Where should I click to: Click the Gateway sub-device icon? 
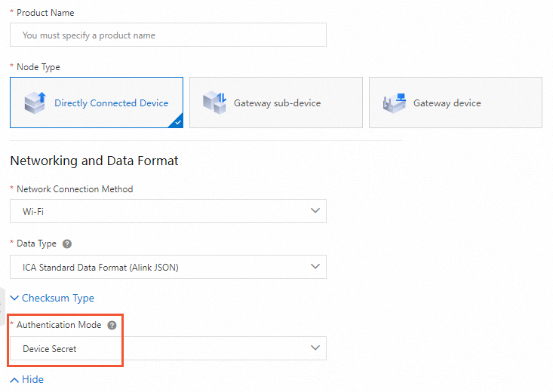[215, 103]
